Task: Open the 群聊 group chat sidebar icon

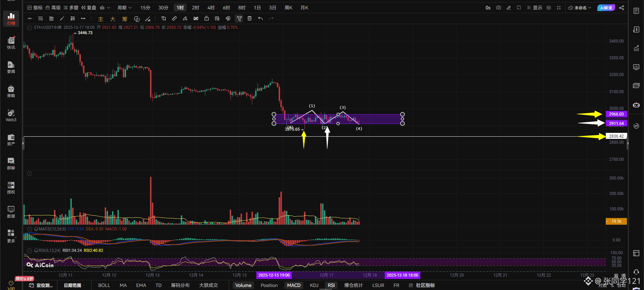Action: tap(11, 163)
